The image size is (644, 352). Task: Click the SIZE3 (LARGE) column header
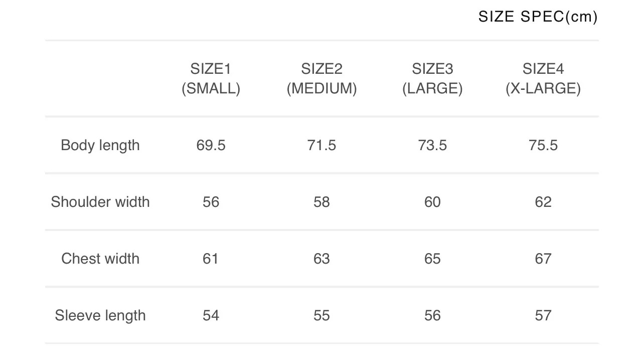[x=432, y=78]
